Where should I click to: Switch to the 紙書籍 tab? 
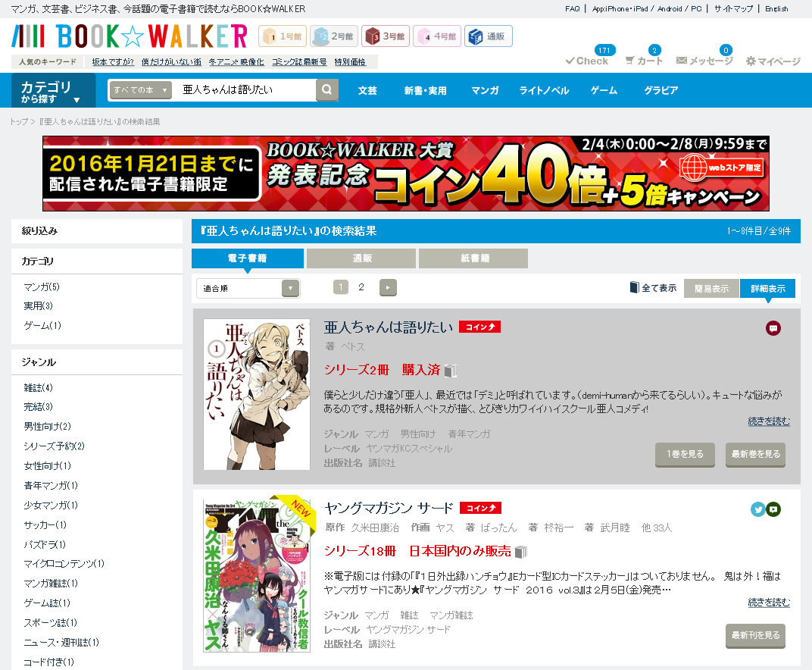coord(473,258)
